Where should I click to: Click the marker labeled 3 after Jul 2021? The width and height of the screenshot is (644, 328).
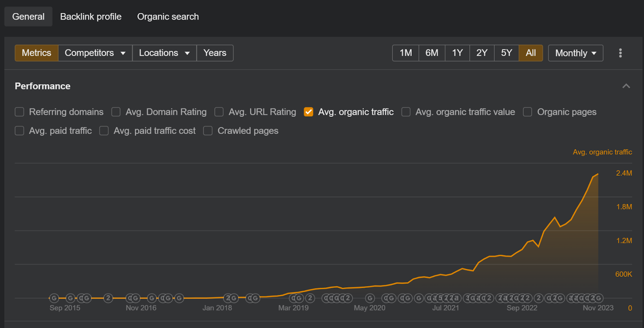(x=468, y=298)
